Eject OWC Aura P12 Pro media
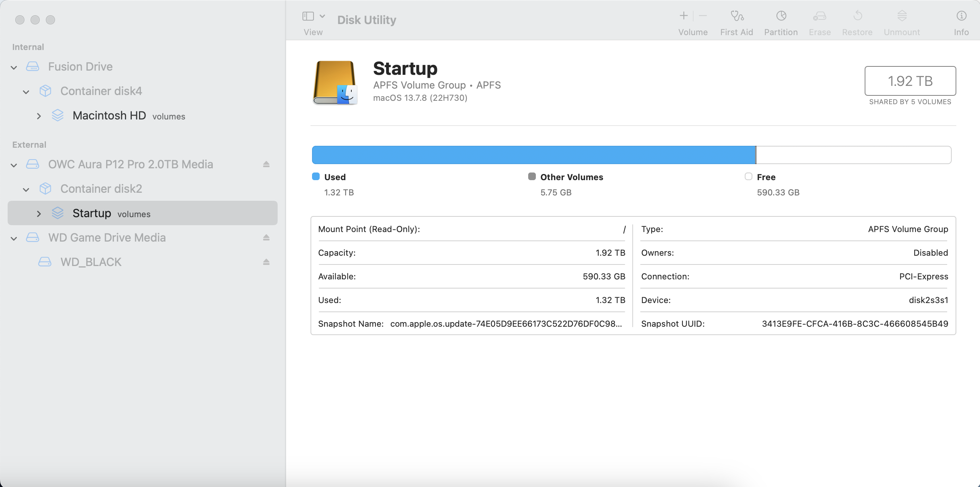 click(266, 164)
